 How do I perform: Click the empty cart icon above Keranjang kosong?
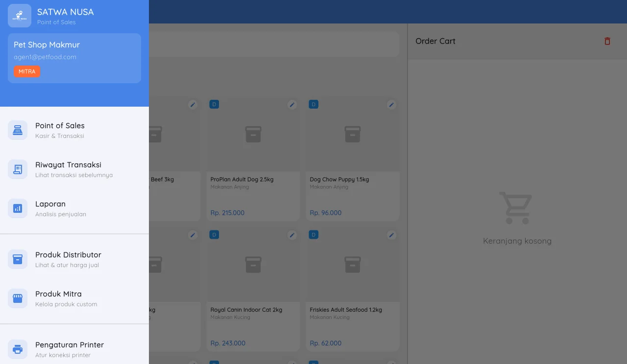(516, 208)
